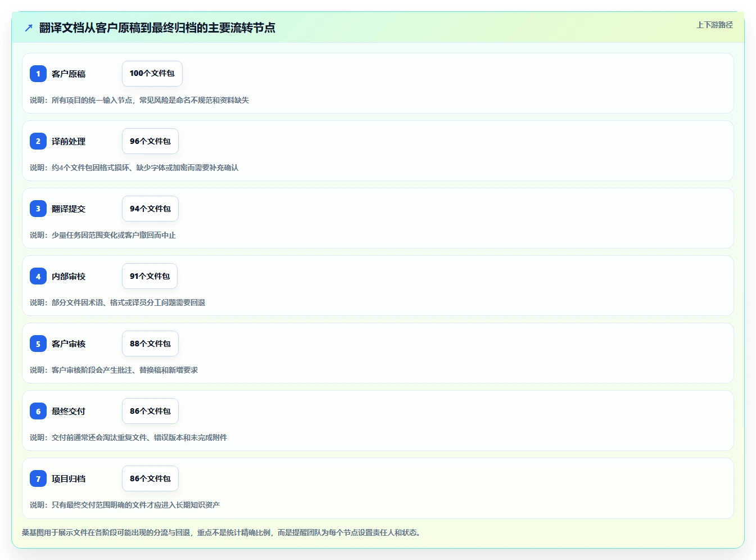Select step badge 1 for 客户原稿
This screenshot has width=756, height=560.
coord(38,74)
